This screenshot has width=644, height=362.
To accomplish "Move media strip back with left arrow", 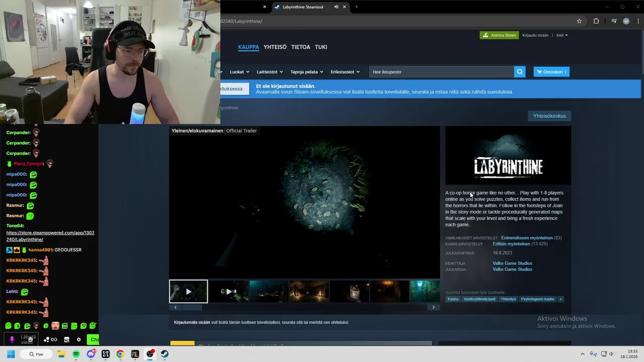I will (175, 307).
